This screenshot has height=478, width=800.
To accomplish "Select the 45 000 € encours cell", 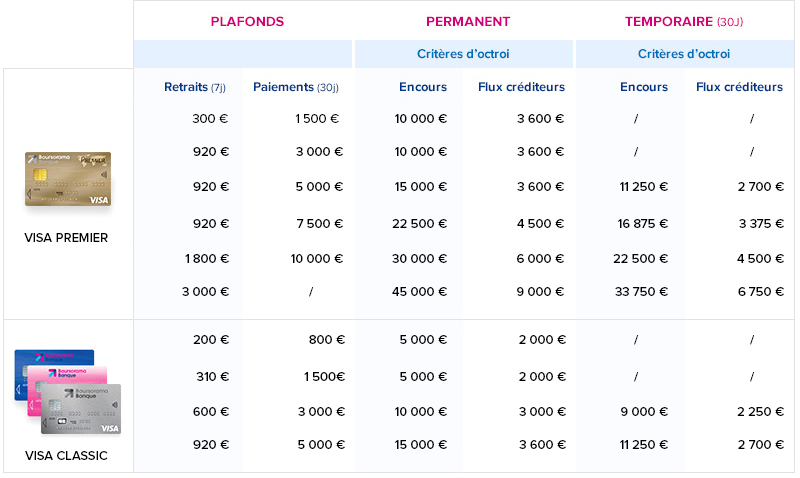I will pos(421,292).
